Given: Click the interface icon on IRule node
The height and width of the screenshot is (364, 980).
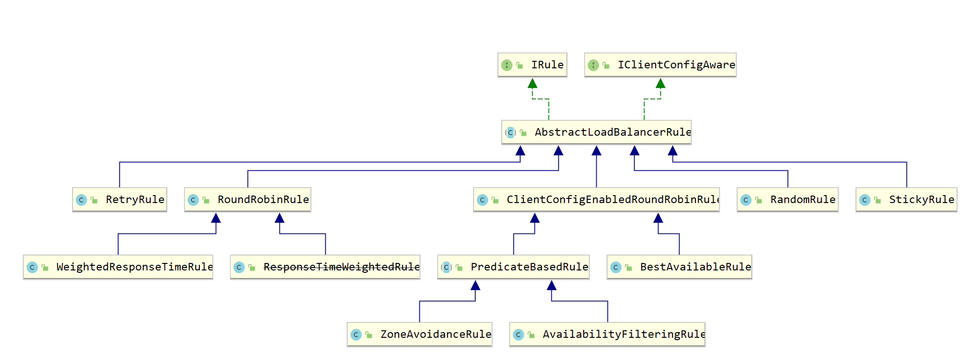Looking at the screenshot, I should click(x=506, y=65).
